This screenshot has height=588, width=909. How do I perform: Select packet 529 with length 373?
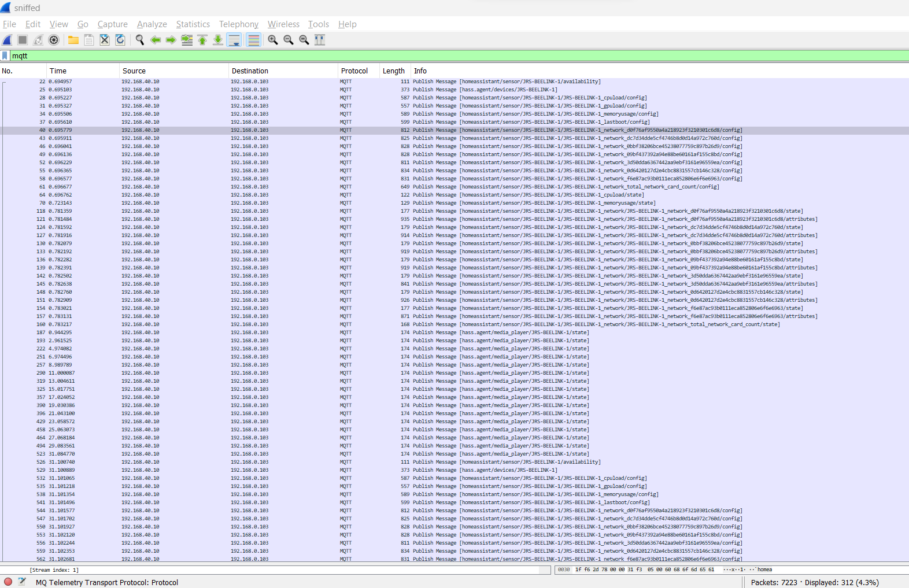click(x=454, y=470)
